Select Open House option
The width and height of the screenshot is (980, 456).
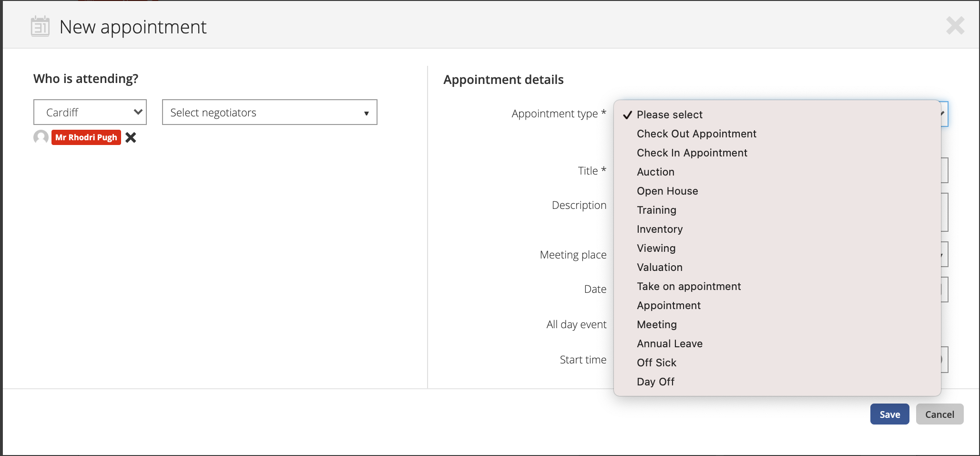[777, 191]
